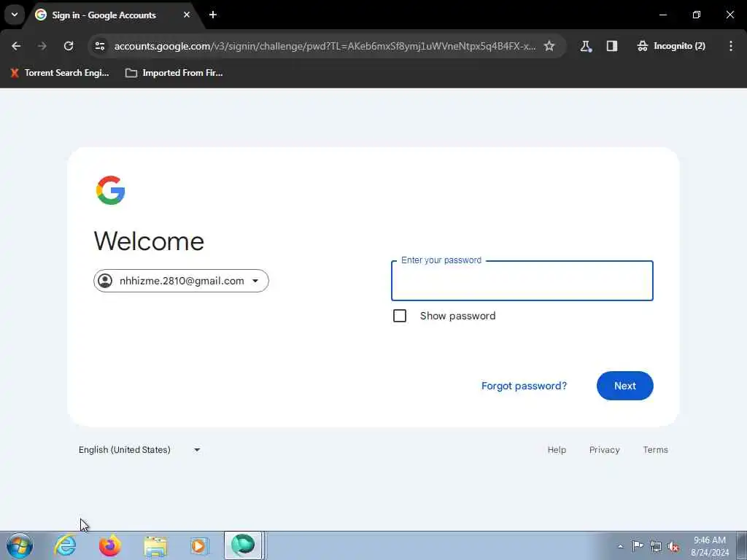Open the Windows Start menu orb

20,545
